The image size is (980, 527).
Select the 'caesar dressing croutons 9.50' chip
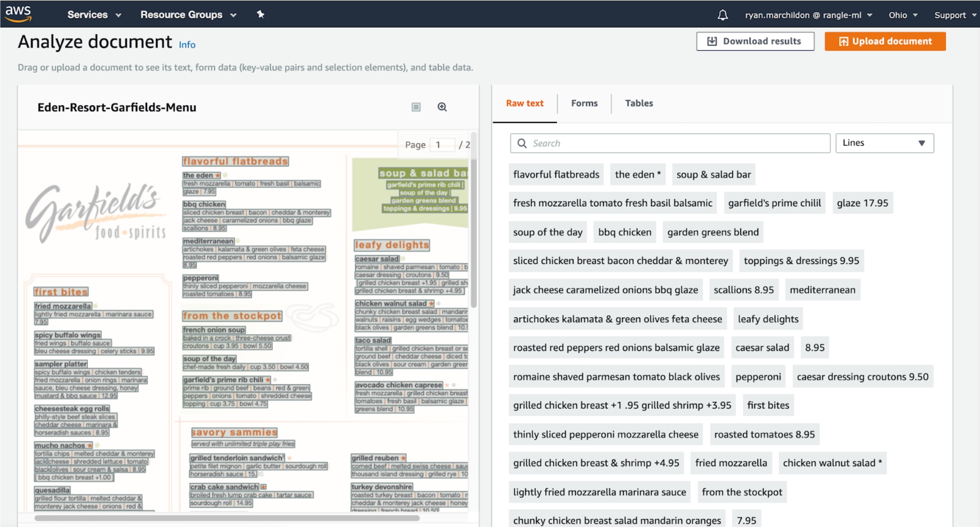[x=863, y=377]
